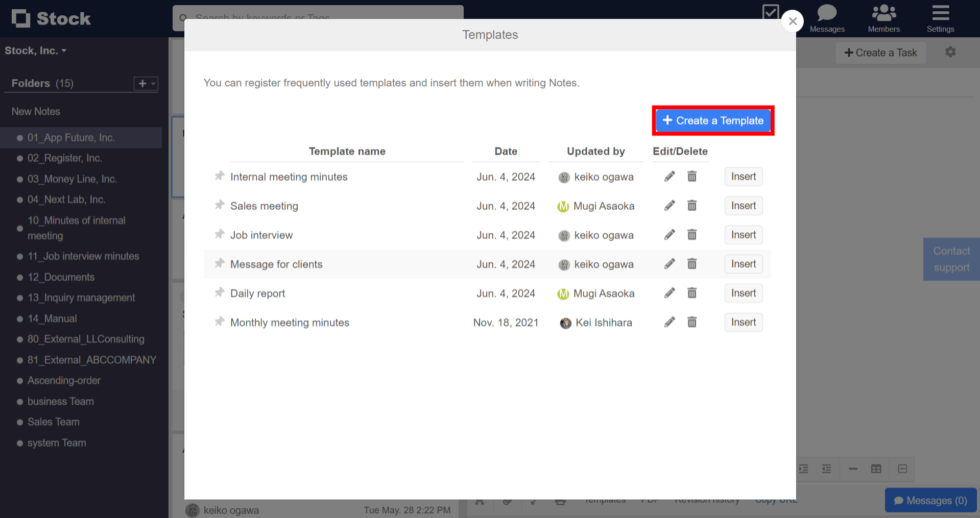Open the Folders add dropdown button
The height and width of the screenshot is (518, 980).
click(146, 83)
